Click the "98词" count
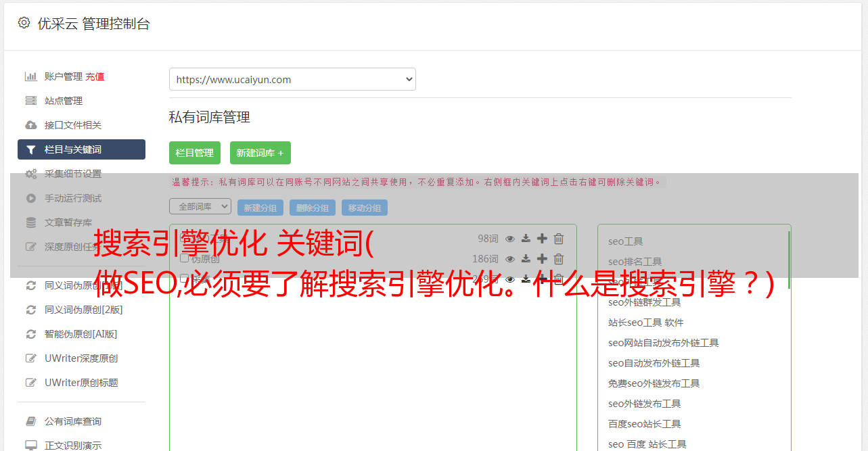868x451 pixels. click(x=488, y=239)
